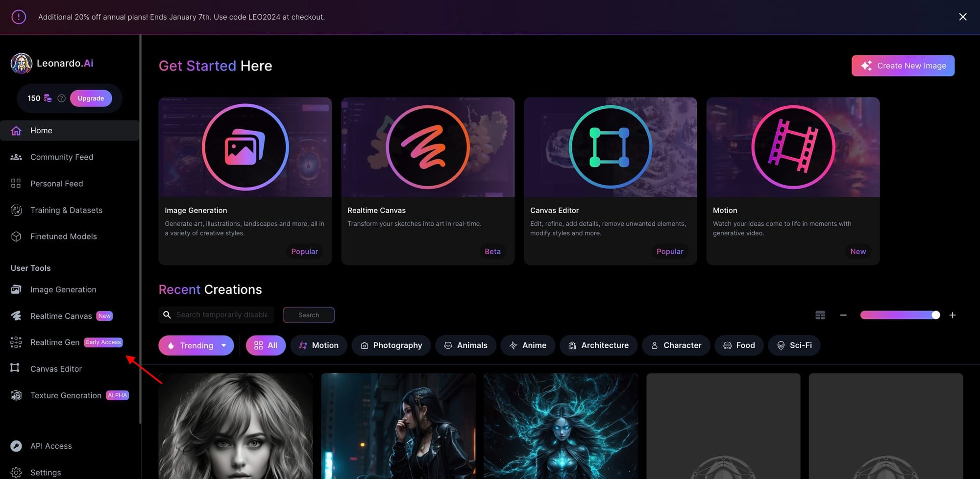980x479 pixels.
Task: Open Texture Generation label in the sidebar
Action: (x=66, y=395)
